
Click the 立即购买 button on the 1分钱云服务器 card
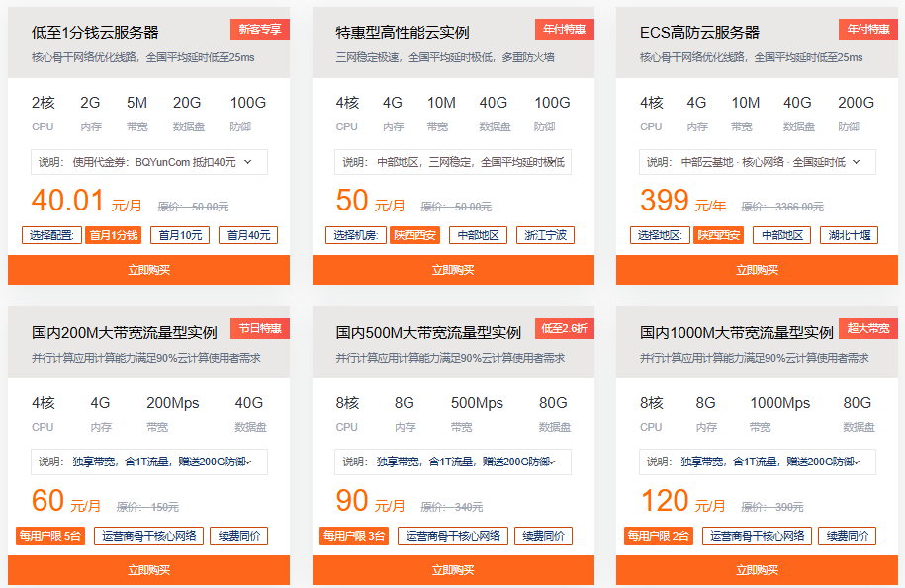pyautogui.click(x=148, y=269)
